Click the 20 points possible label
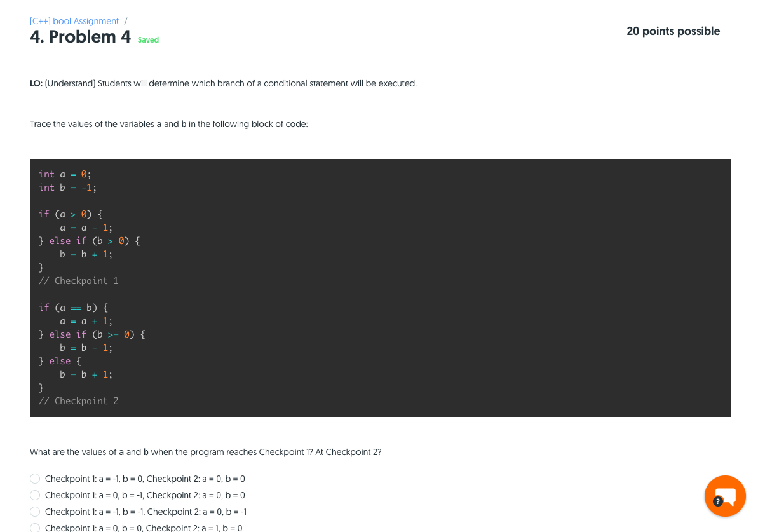Screen dimensions: 758x532 point(673,31)
